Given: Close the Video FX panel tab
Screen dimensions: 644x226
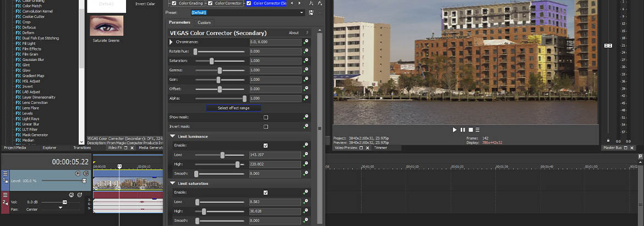Looking at the screenshot, I should [x=132, y=148].
